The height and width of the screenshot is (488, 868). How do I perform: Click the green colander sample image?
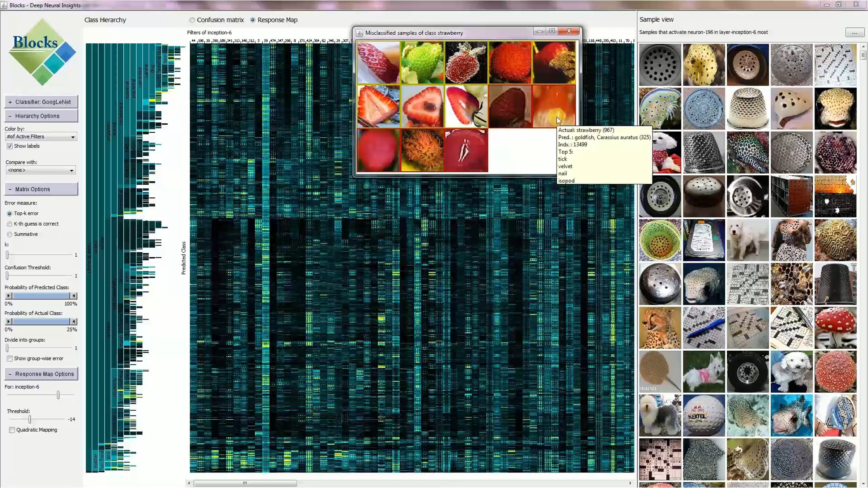click(x=660, y=240)
